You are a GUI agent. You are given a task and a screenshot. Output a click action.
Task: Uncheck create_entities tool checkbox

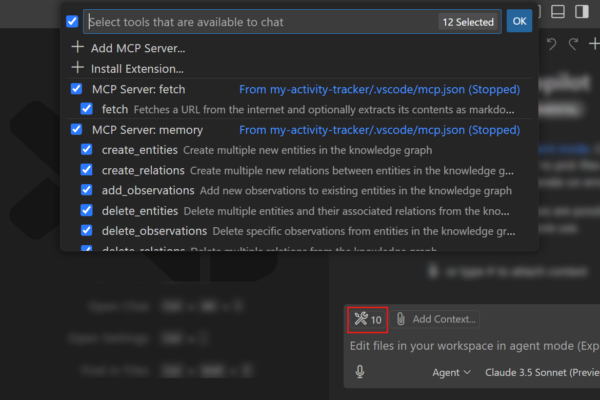coord(86,150)
